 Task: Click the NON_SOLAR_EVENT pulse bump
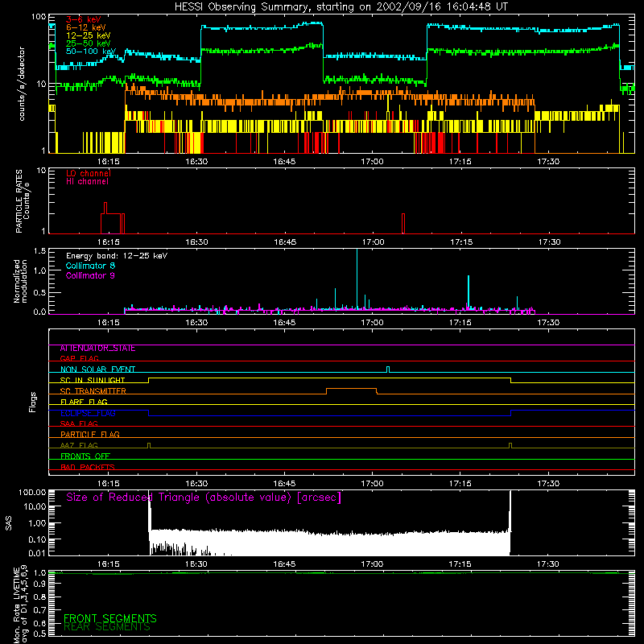388,369
